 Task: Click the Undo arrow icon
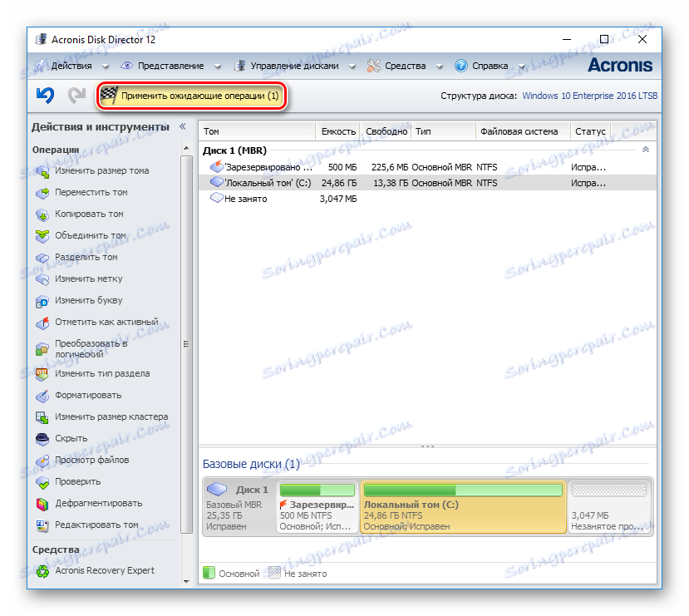tap(45, 95)
